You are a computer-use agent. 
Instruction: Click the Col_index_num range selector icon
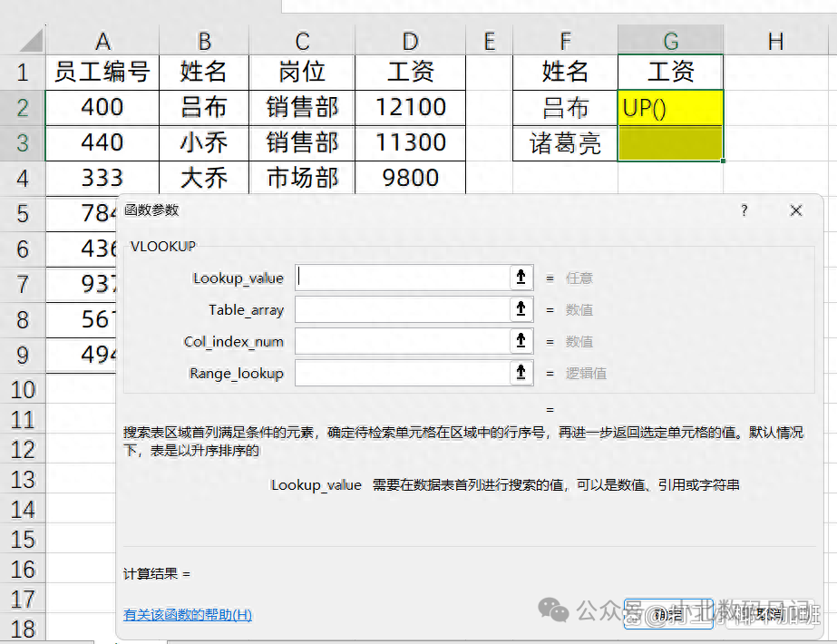521,341
